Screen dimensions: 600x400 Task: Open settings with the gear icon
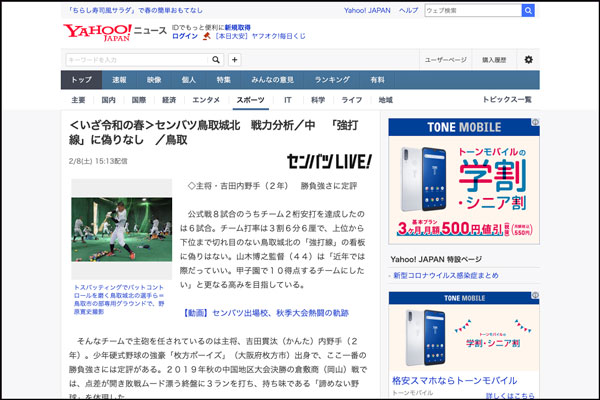(528, 60)
